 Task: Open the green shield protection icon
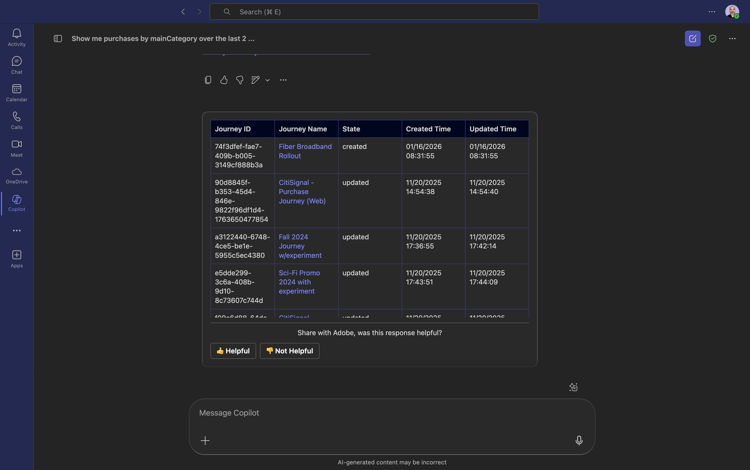click(713, 39)
